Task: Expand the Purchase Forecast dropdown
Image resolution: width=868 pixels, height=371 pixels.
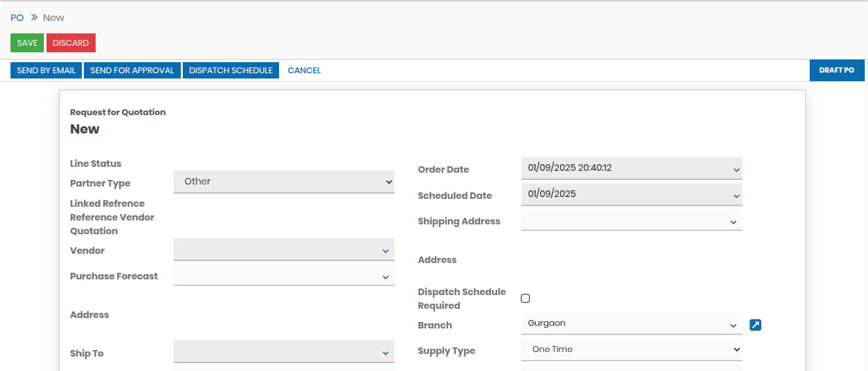Action: 284,276
